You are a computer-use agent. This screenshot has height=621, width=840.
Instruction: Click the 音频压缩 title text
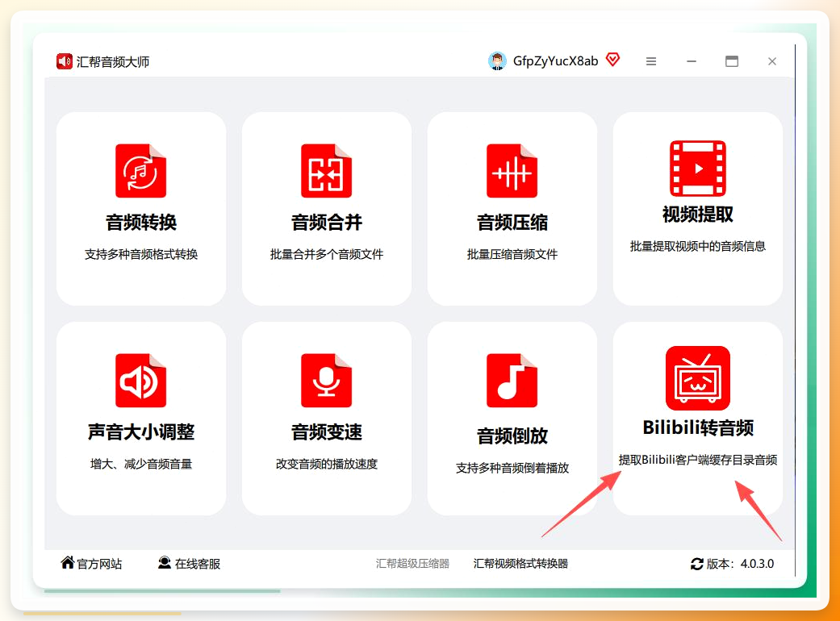[x=512, y=222]
